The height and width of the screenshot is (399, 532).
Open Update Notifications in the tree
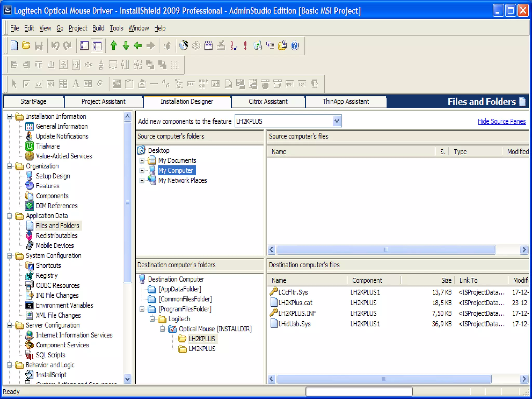click(x=62, y=136)
